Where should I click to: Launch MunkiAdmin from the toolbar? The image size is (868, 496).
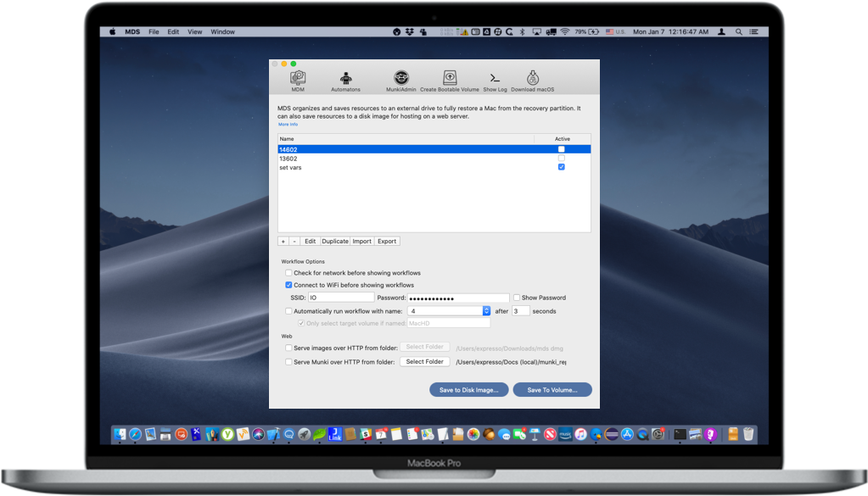click(400, 78)
